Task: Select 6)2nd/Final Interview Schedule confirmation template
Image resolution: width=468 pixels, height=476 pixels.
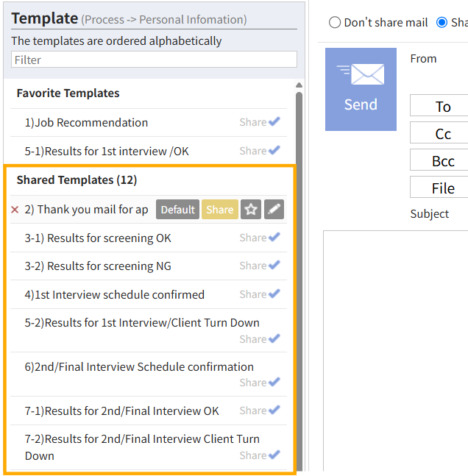Action: 149,374
